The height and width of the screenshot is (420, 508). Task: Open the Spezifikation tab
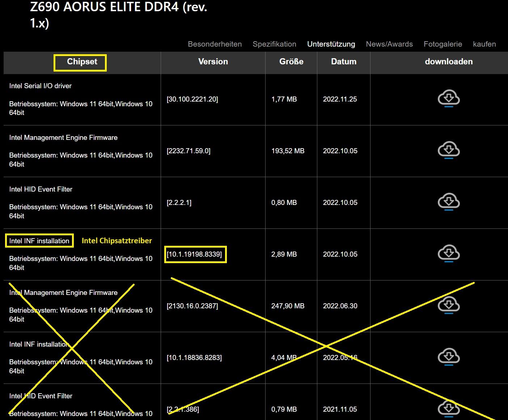coord(274,44)
